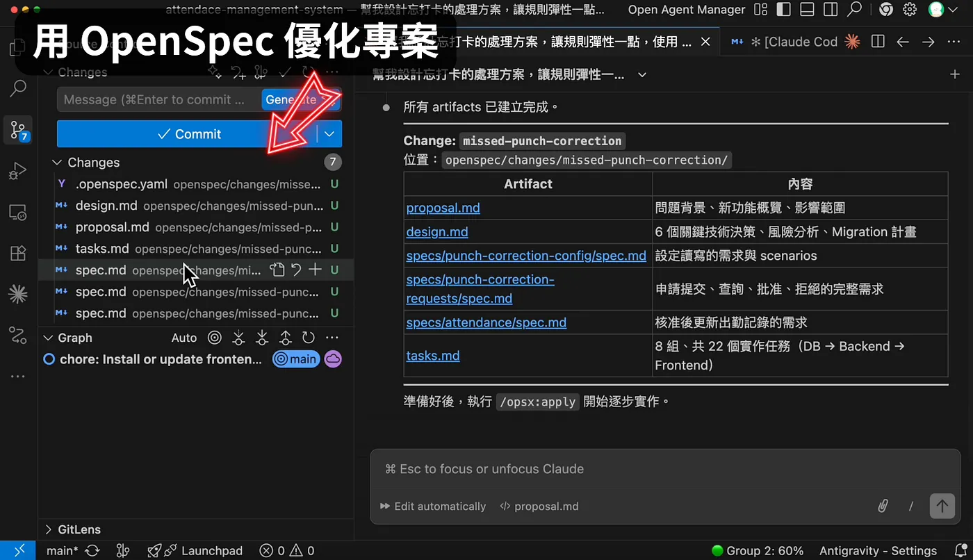Click Open Agent Manager
This screenshot has height=560, width=973.
click(687, 10)
